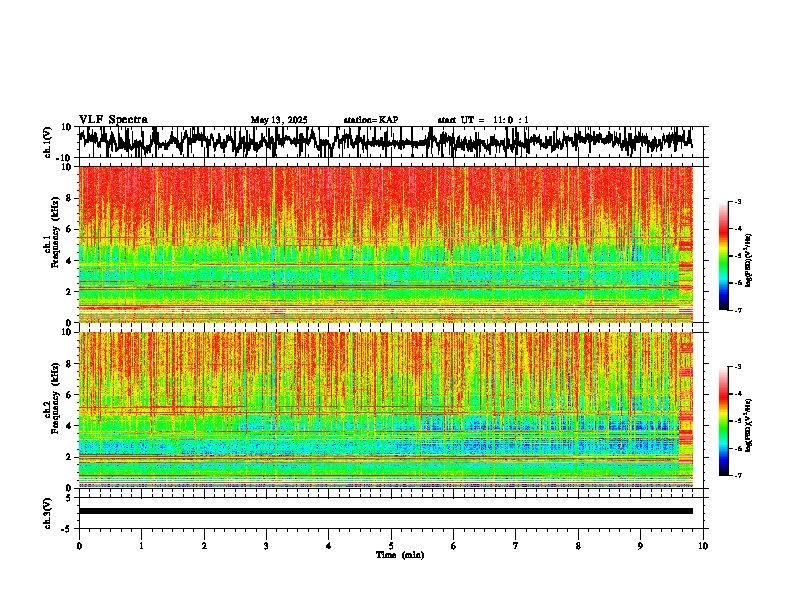Click the ch.2 spectrogram color scale bar

[x=724, y=421]
